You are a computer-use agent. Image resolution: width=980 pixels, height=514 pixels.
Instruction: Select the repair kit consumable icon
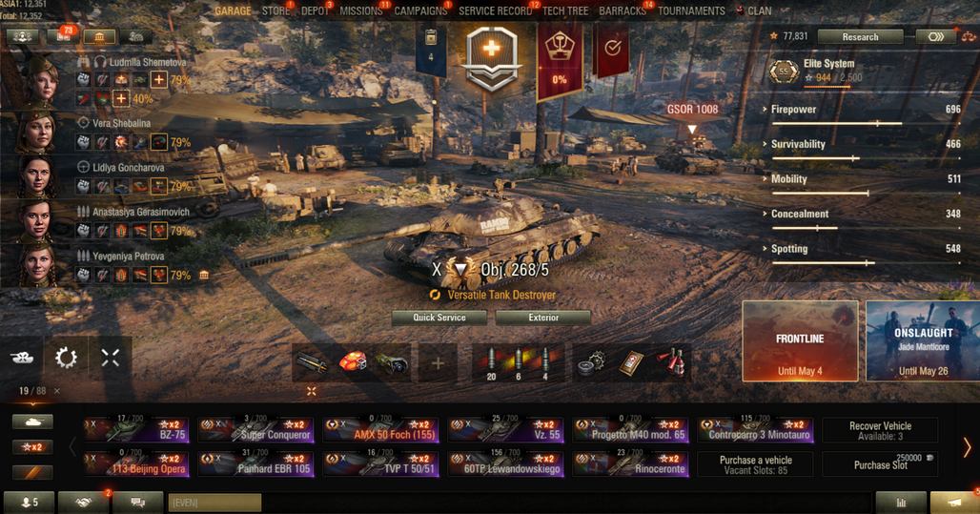(x=589, y=362)
